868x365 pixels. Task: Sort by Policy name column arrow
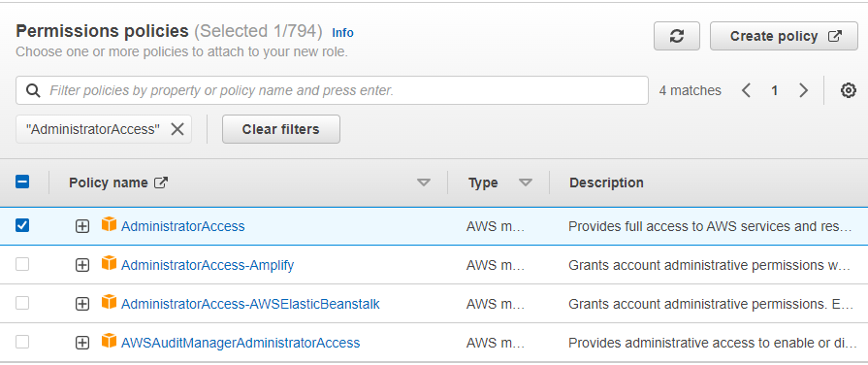[424, 182]
